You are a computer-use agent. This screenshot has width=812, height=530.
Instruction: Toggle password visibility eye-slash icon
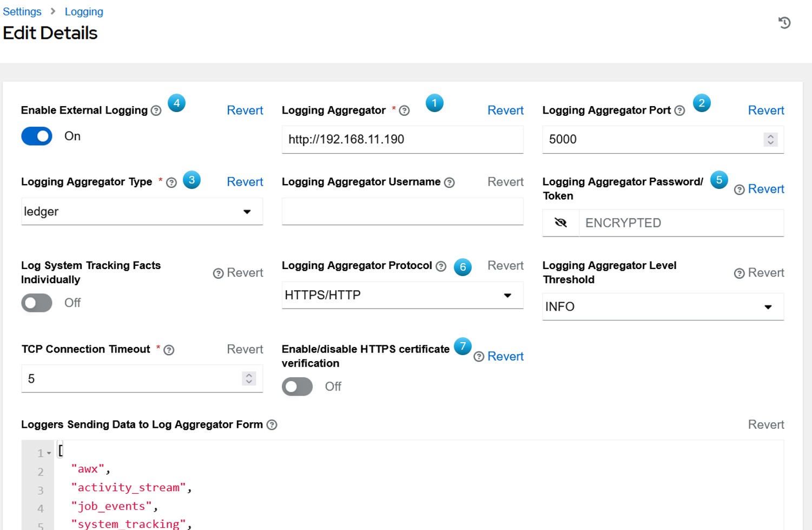(561, 223)
